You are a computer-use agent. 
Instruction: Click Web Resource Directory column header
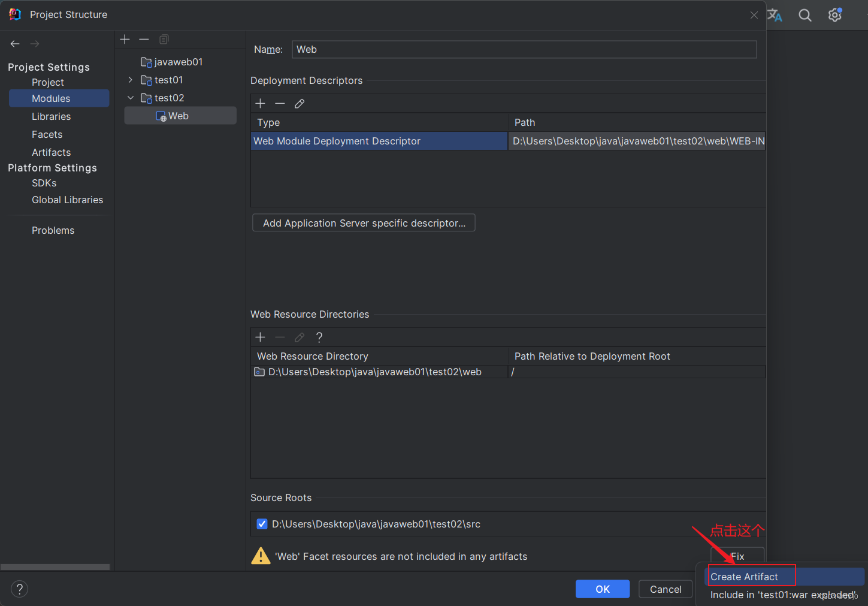pyautogui.click(x=379, y=356)
